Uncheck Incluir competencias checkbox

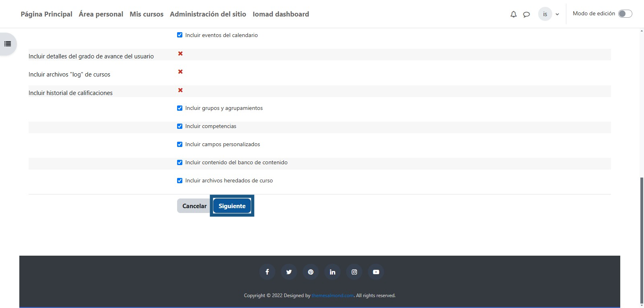[x=180, y=126]
